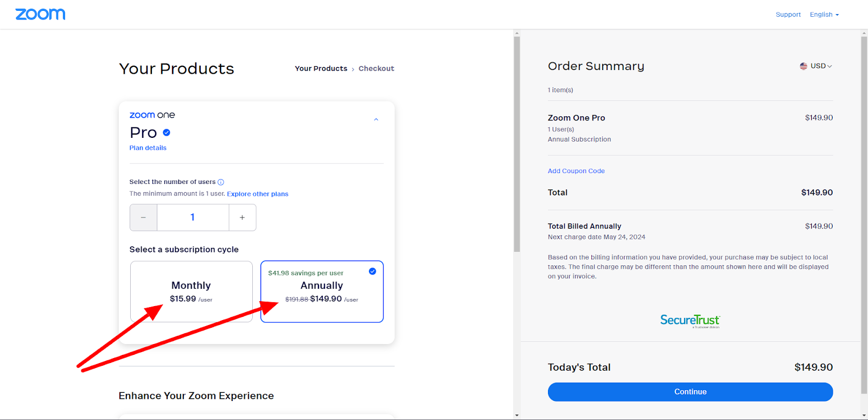Image resolution: width=868 pixels, height=420 pixels.
Task: Click the SecureTrust seal logo
Action: tap(690, 321)
